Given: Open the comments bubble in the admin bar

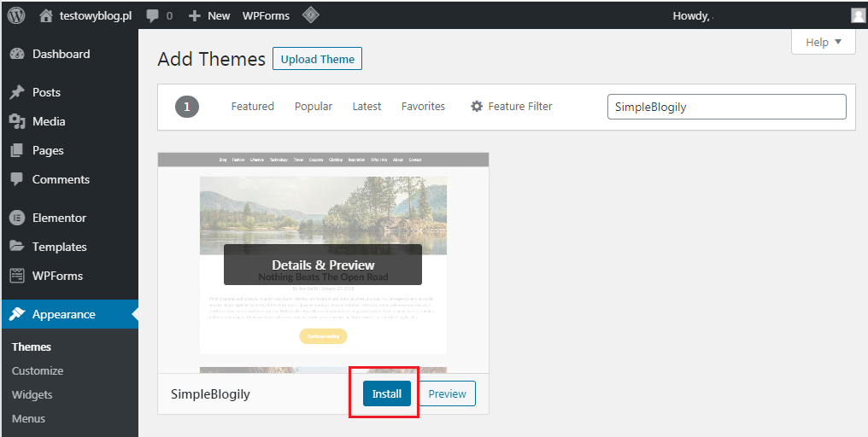Looking at the screenshot, I should click(x=153, y=16).
